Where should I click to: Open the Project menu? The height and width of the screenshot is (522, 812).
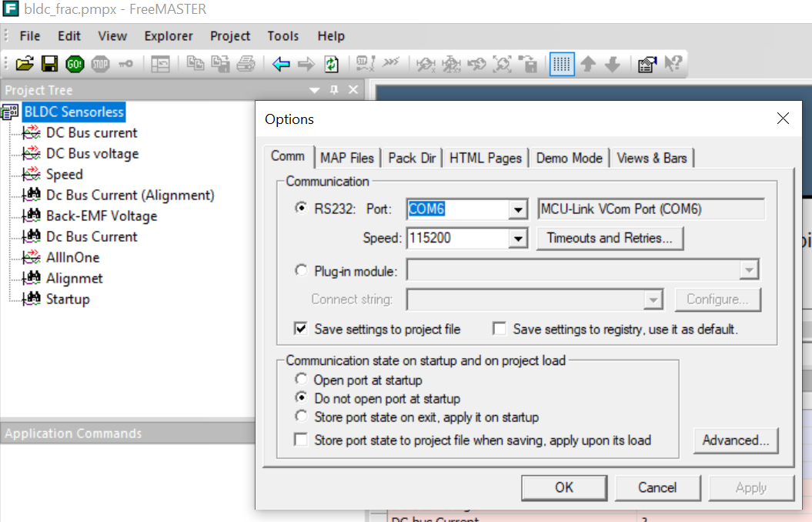point(230,36)
